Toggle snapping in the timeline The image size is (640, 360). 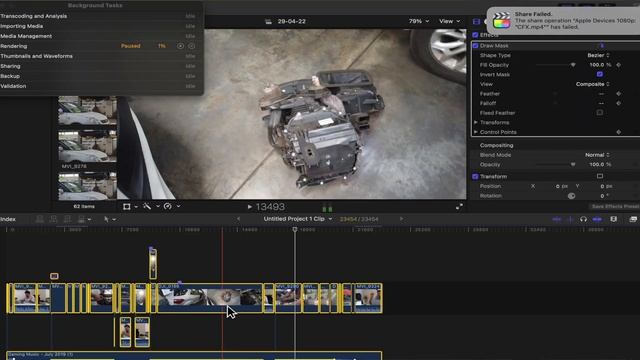tap(597, 219)
